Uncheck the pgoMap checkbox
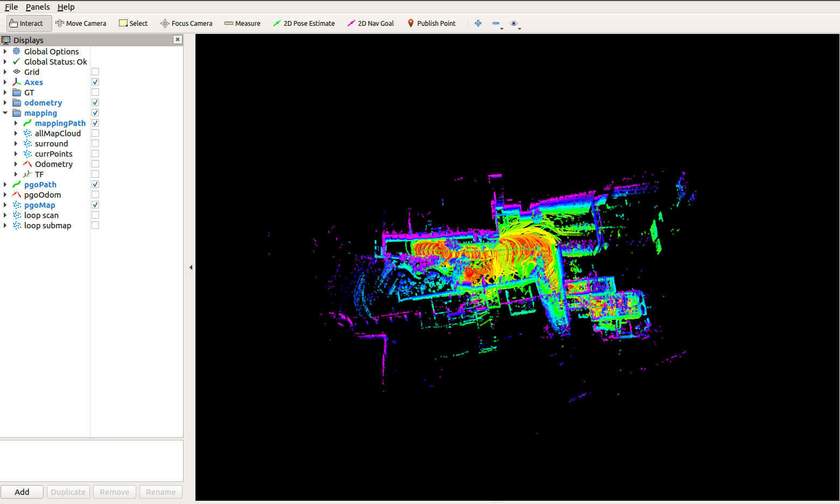Screen dimensions: 840x504 [x=95, y=205]
